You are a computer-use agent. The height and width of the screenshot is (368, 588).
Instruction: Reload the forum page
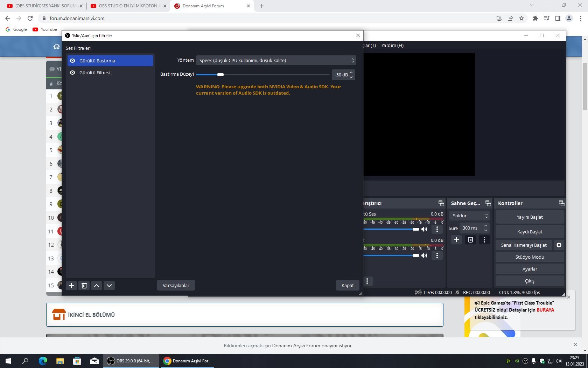tap(30, 18)
